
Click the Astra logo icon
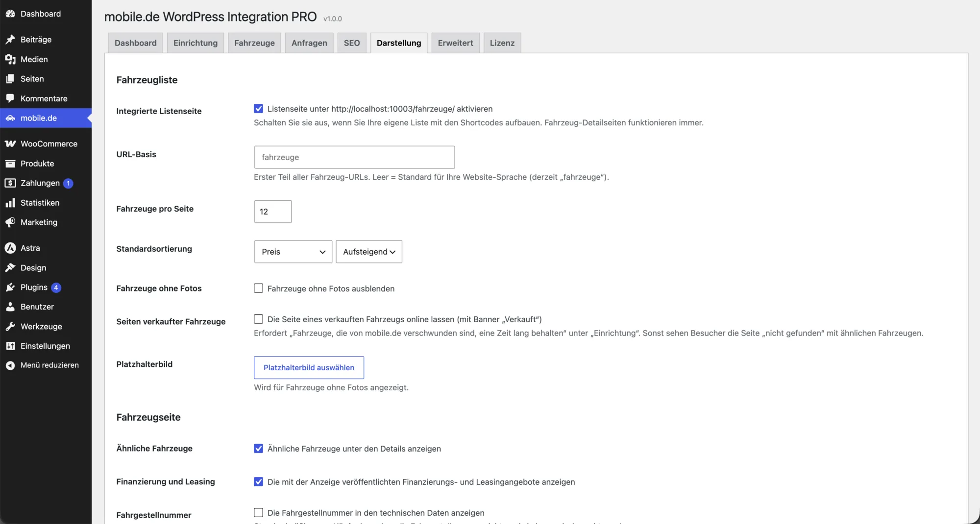tap(10, 248)
